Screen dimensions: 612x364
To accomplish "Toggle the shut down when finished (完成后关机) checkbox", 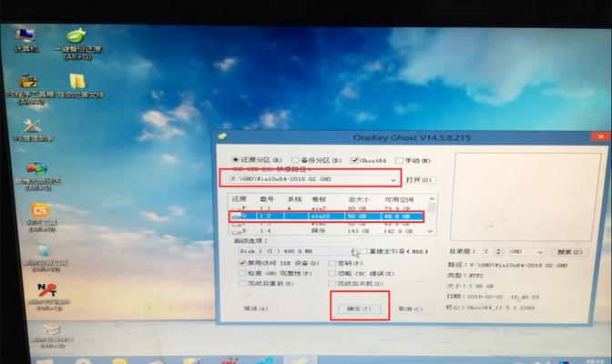I will [332, 284].
